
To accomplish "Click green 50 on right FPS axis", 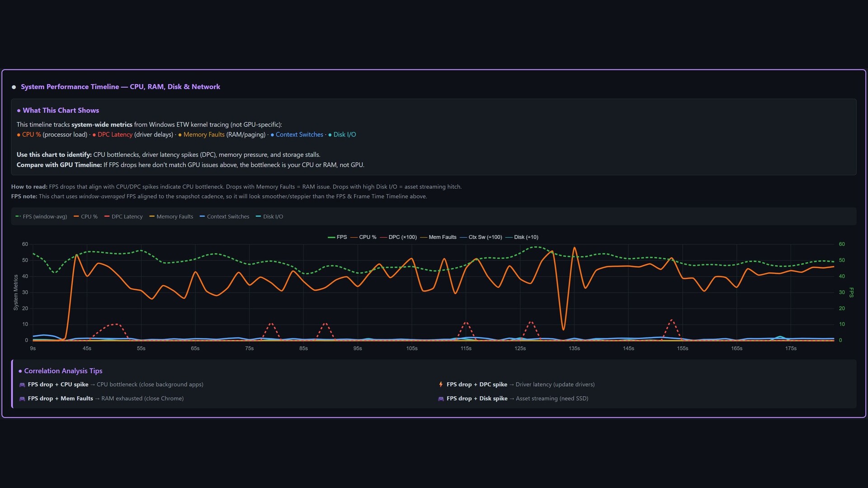I will click(842, 260).
